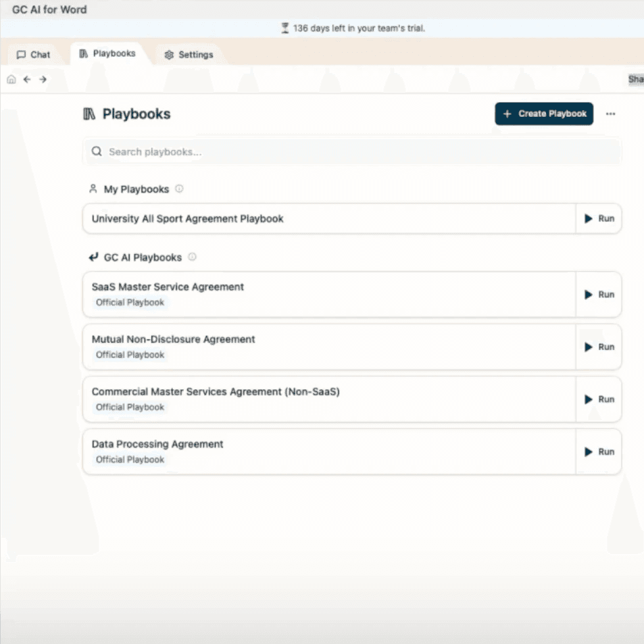The height and width of the screenshot is (644, 644).
Task: Open University All Sport Agreement Playbook
Action: point(329,218)
